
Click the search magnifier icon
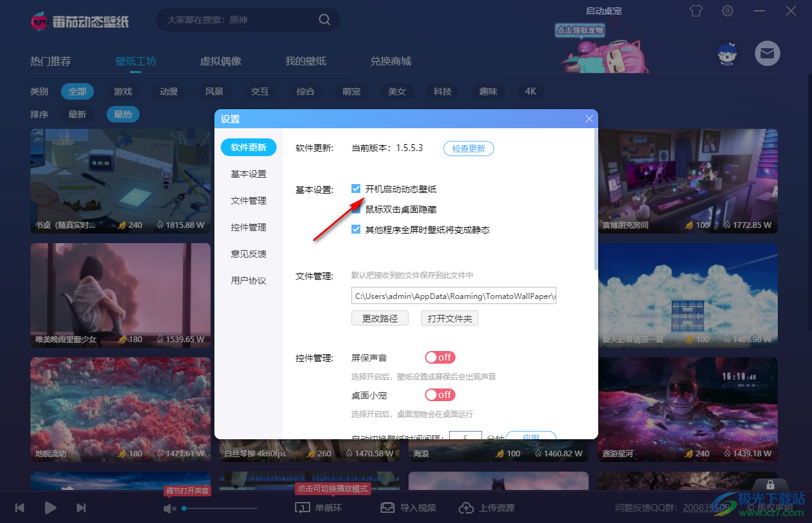tap(324, 20)
